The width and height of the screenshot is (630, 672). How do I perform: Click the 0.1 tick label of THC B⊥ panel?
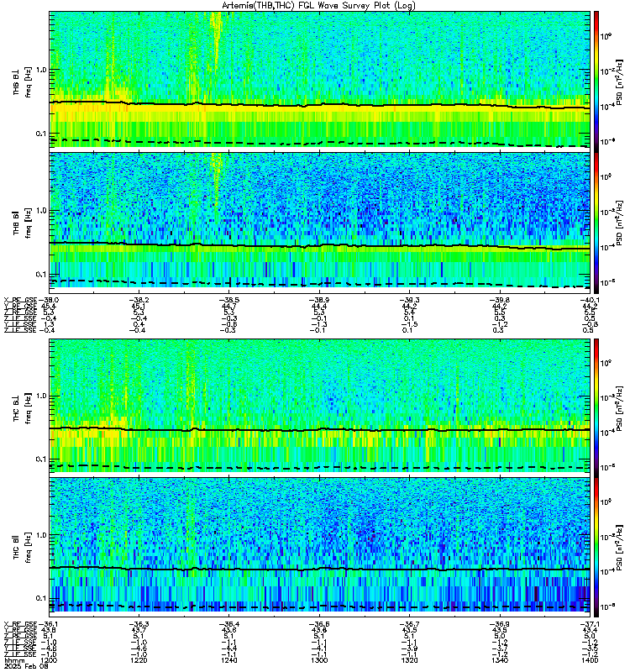(x=41, y=459)
